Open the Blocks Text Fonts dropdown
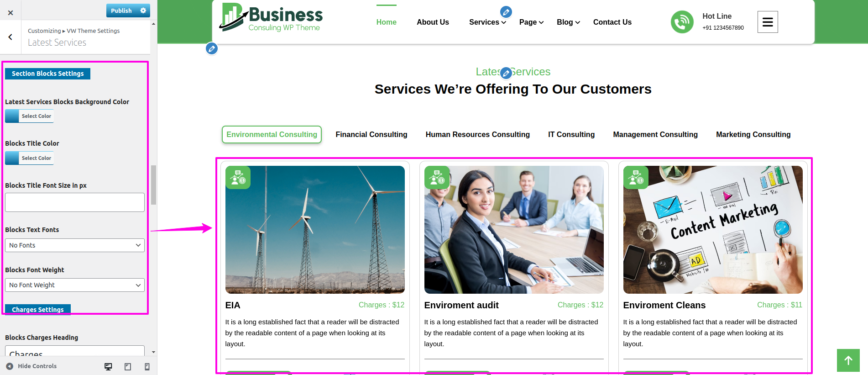868x375 pixels. click(x=75, y=245)
